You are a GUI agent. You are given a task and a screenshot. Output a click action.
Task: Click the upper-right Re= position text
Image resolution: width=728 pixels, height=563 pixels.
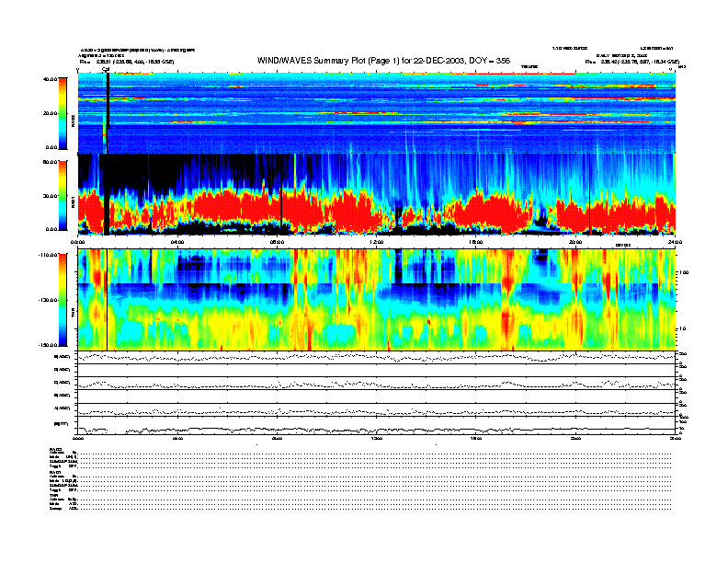[x=631, y=62]
